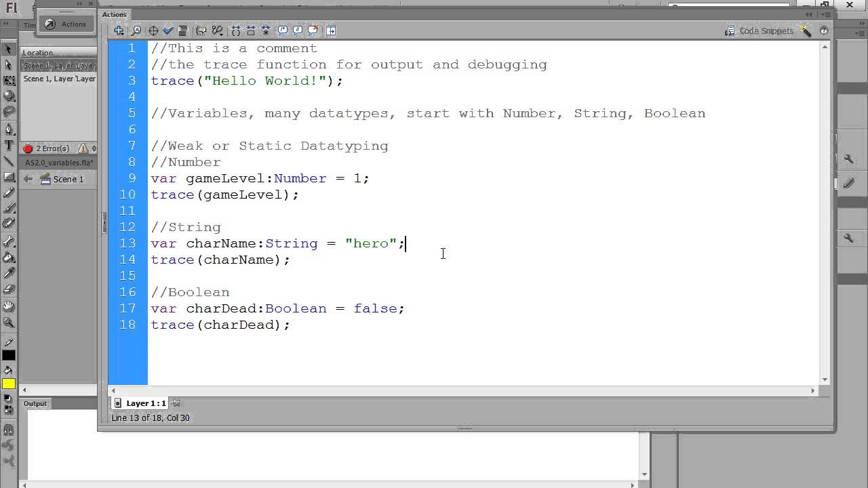Pin the current script icon
This screenshot has width=868, height=488.
(176, 403)
